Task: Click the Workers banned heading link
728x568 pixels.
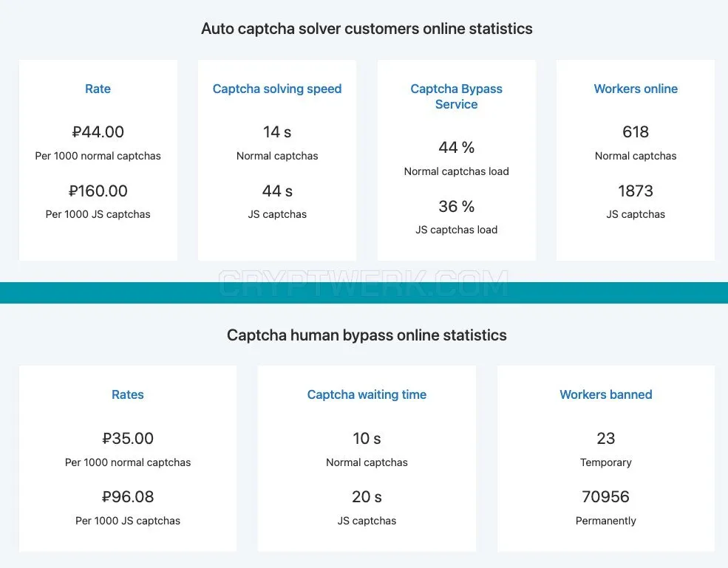Action: click(x=606, y=394)
